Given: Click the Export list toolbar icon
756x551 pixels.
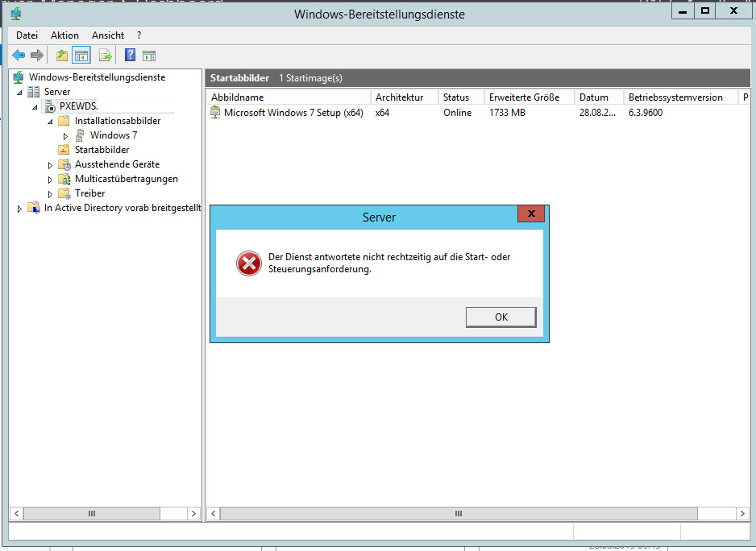Looking at the screenshot, I should 105,56.
